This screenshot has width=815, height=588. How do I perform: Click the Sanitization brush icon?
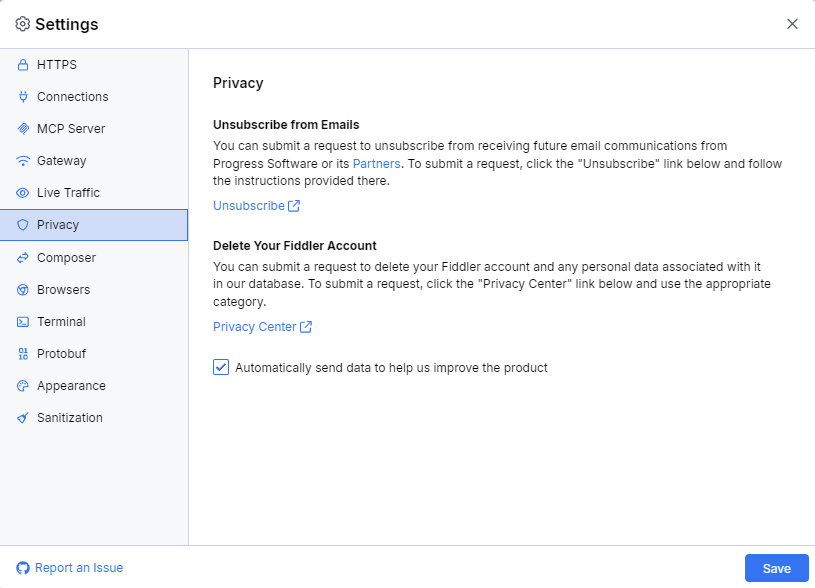22,417
